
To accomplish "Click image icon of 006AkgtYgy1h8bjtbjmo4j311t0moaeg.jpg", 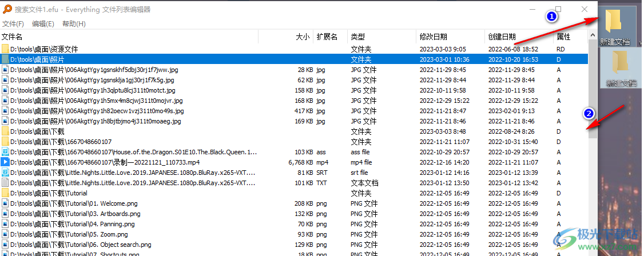I will point(5,121).
